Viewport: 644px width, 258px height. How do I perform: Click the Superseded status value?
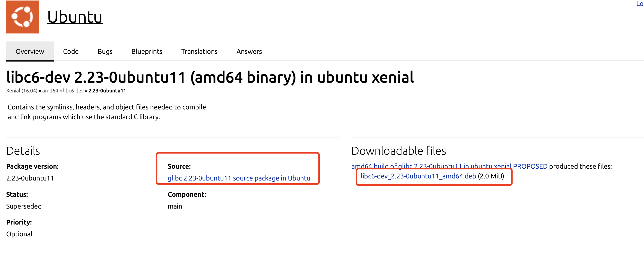24,206
